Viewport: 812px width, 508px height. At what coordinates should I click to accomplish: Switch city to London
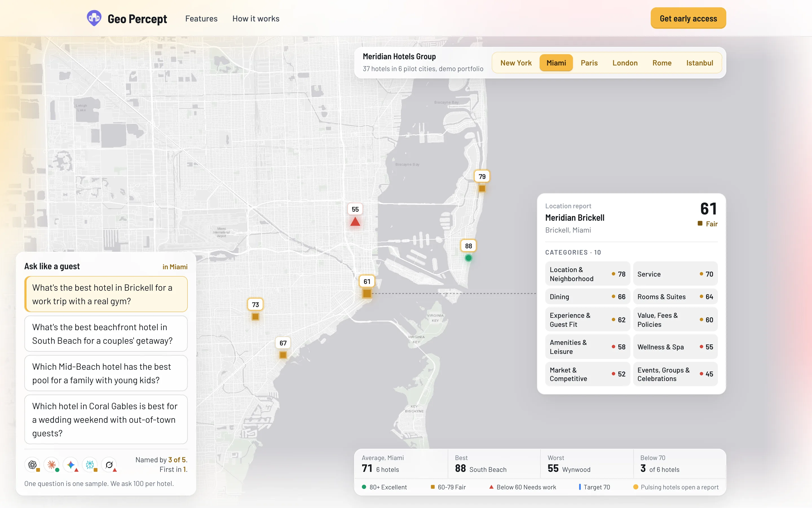[x=625, y=63]
